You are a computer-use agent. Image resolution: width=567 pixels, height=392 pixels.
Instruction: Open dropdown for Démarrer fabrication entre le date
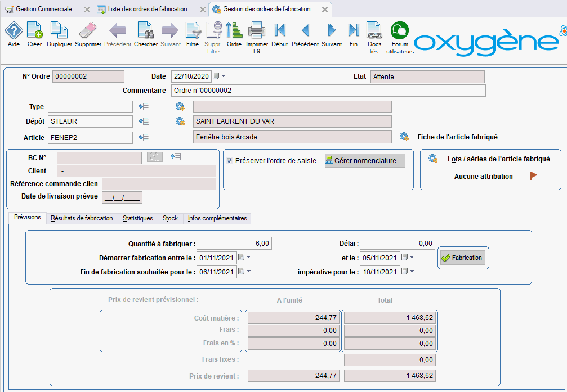coord(249,258)
